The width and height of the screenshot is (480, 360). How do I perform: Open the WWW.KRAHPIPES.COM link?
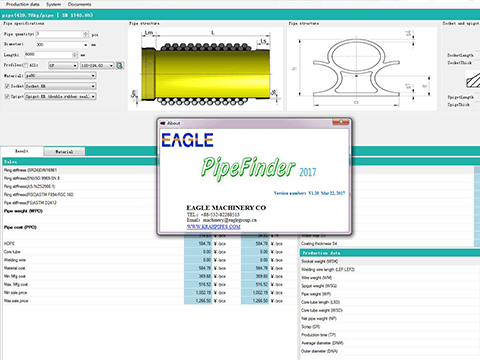point(213,227)
